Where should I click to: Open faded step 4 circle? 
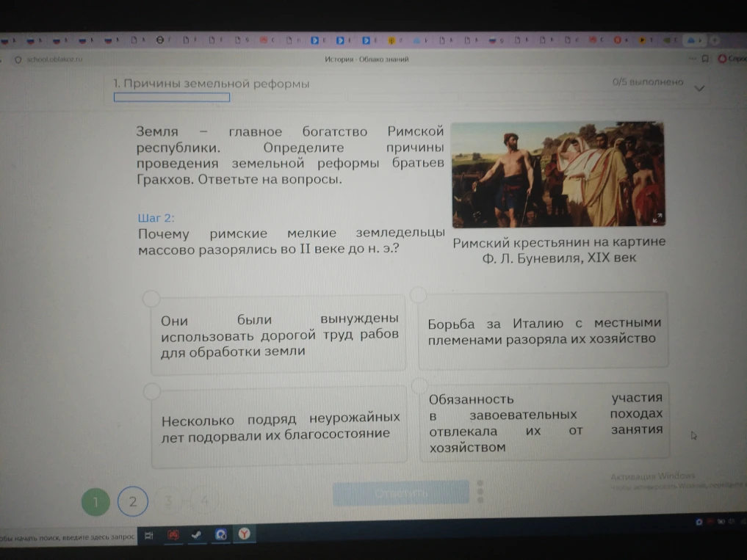pos(204,501)
